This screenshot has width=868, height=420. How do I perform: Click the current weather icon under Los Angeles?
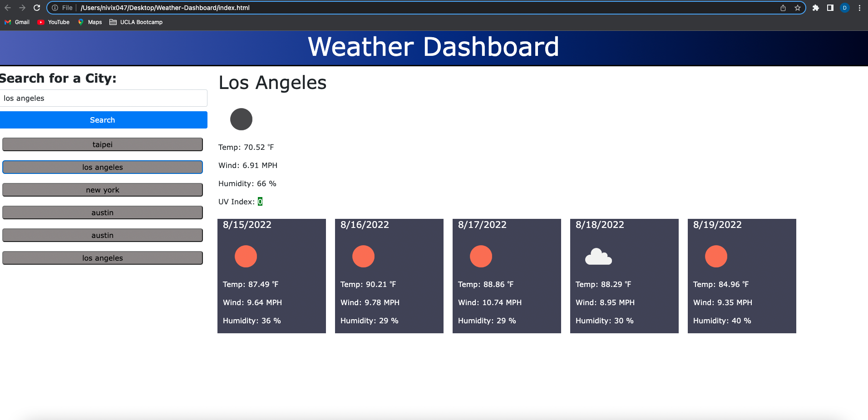click(242, 119)
